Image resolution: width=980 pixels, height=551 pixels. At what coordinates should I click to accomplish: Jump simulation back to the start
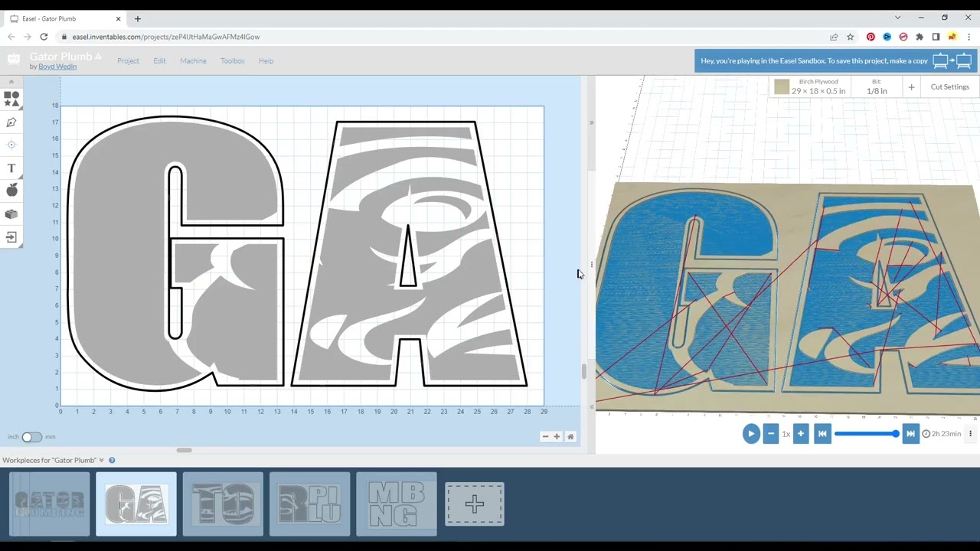[x=822, y=434]
